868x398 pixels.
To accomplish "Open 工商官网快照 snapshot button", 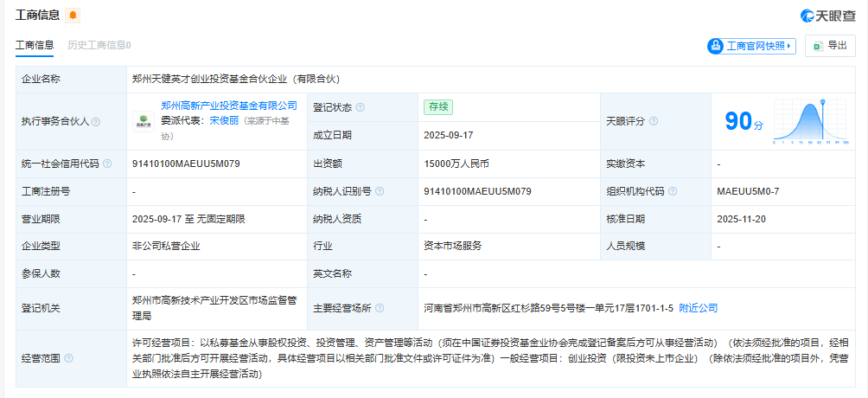I will (750, 46).
